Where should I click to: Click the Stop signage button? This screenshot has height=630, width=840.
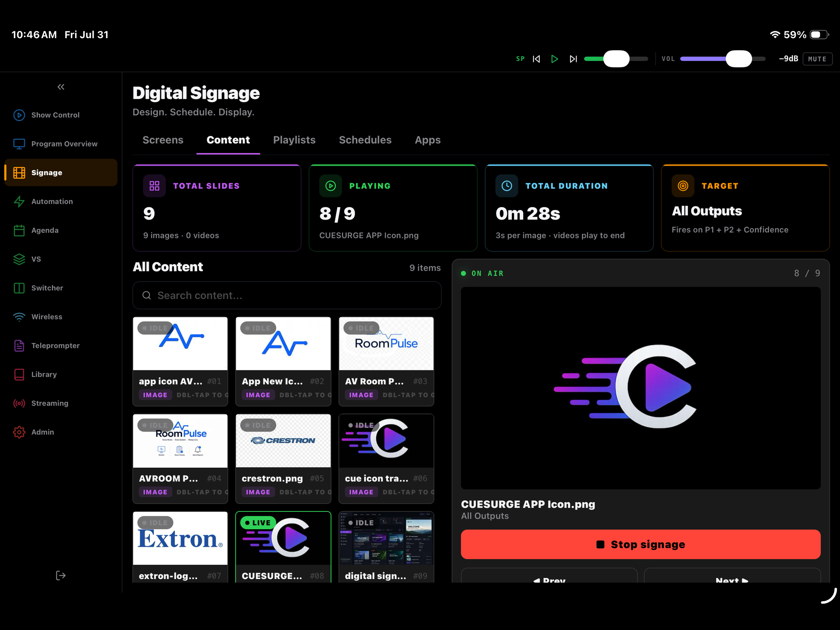coord(641,545)
